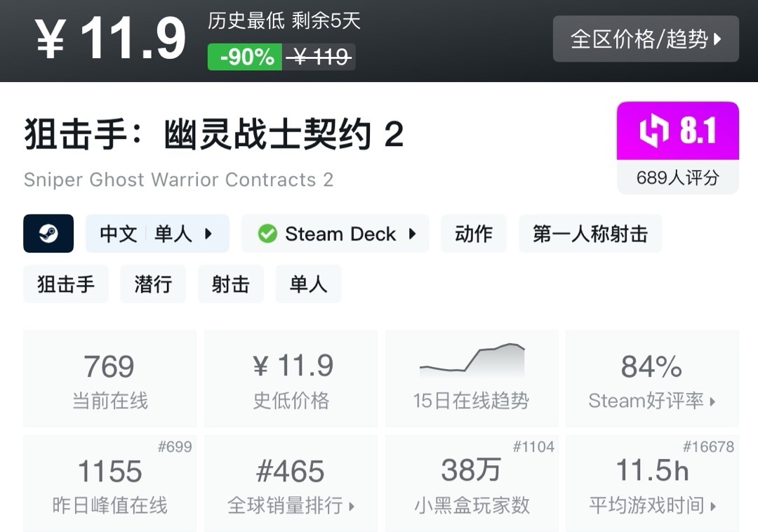Viewport: 758px width, 532px height.
Task: Expand 平均游戏时间 average playtime details
Action: [x=652, y=505]
